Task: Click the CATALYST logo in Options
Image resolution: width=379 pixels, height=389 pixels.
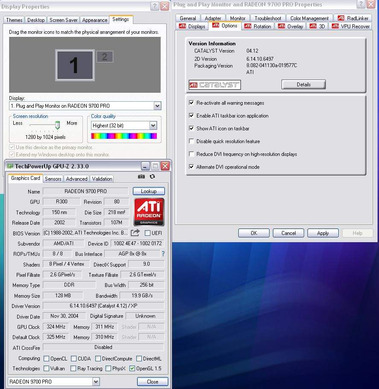Action: (215, 85)
